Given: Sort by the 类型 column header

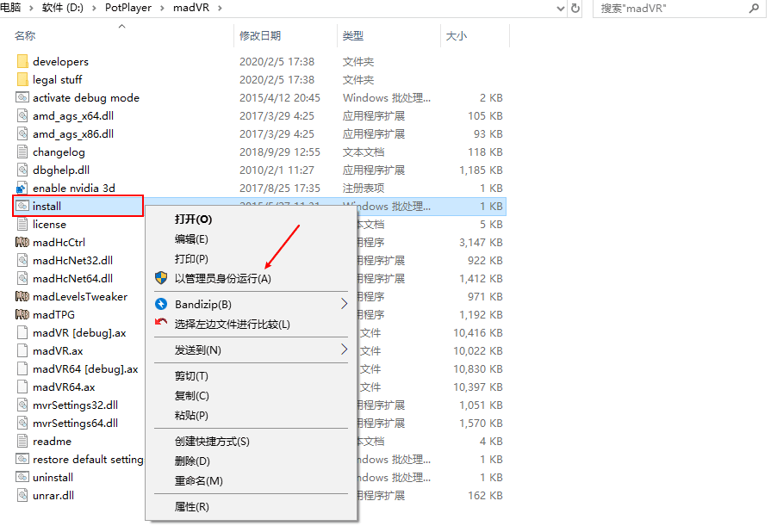Looking at the screenshot, I should pyautogui.click(x=353, y=35).
